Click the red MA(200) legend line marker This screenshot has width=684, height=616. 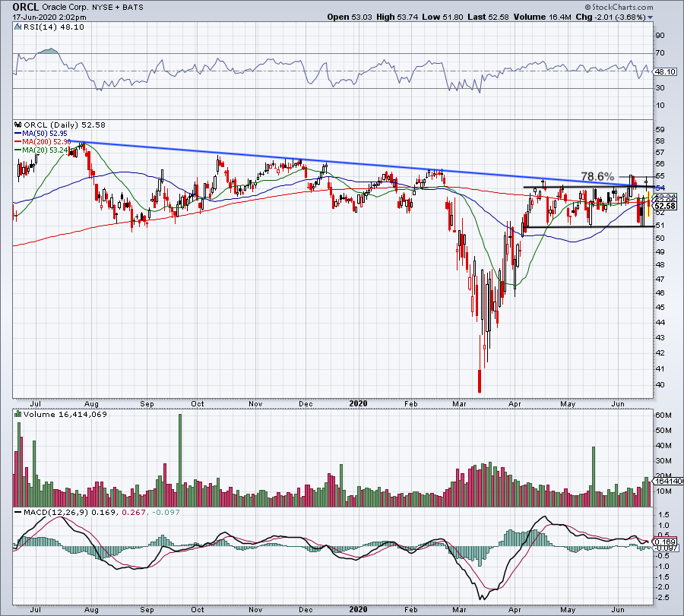[18, 142]
